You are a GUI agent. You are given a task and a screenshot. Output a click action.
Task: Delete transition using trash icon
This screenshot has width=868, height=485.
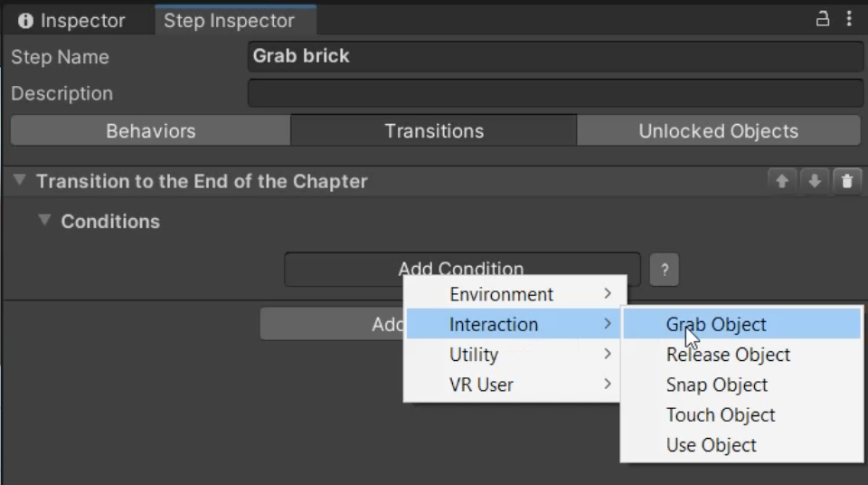[x=846, y=181]
